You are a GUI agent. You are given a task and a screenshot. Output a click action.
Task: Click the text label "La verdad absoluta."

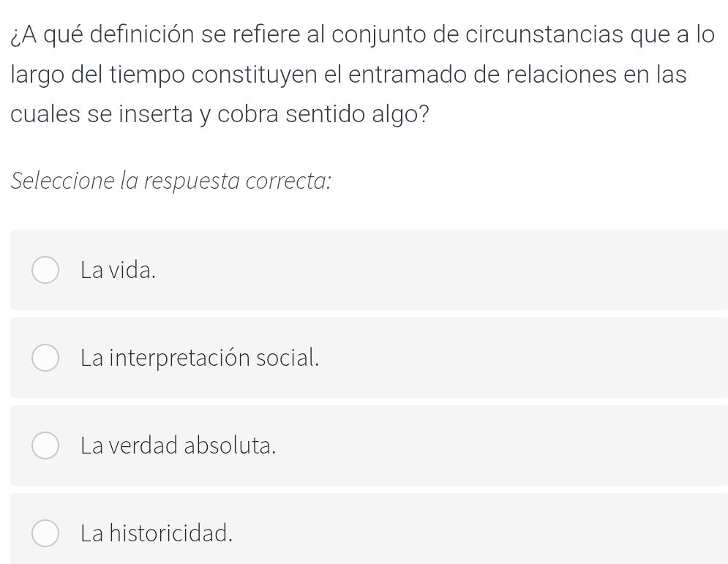point(179,445)
